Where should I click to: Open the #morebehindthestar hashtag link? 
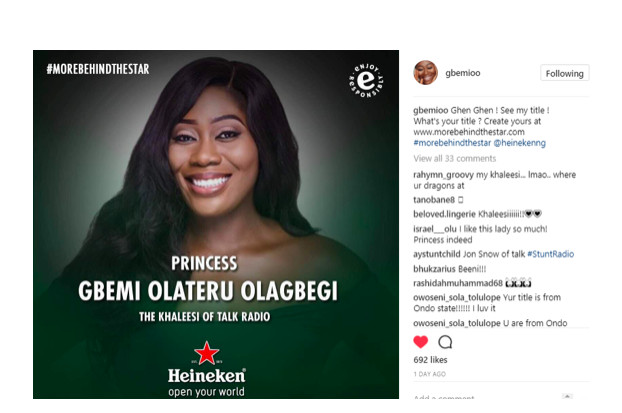(x=452, y=143)
